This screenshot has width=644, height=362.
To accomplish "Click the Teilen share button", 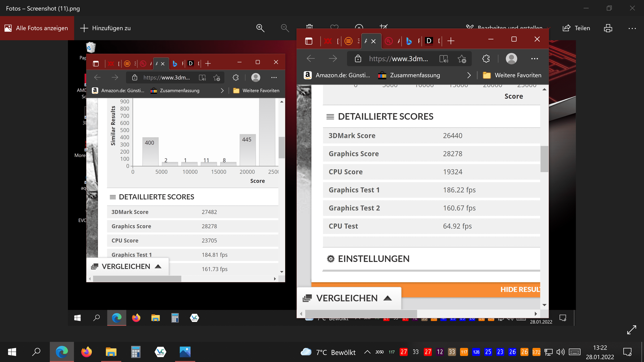I will tap(576, 28).
